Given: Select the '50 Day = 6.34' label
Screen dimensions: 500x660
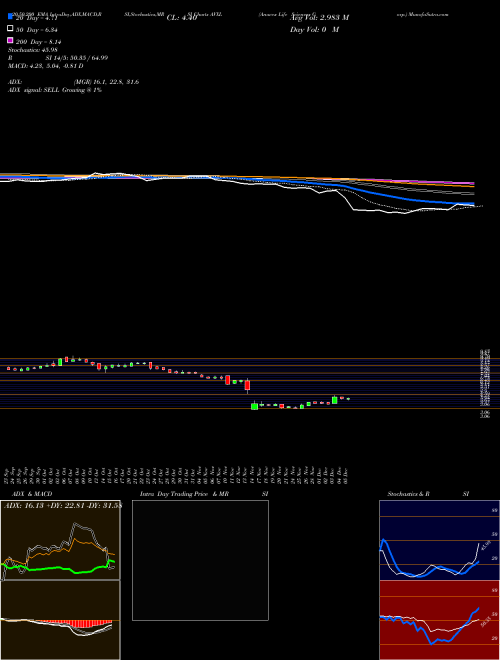Looking at the screenshot, I should pos(37,30).
